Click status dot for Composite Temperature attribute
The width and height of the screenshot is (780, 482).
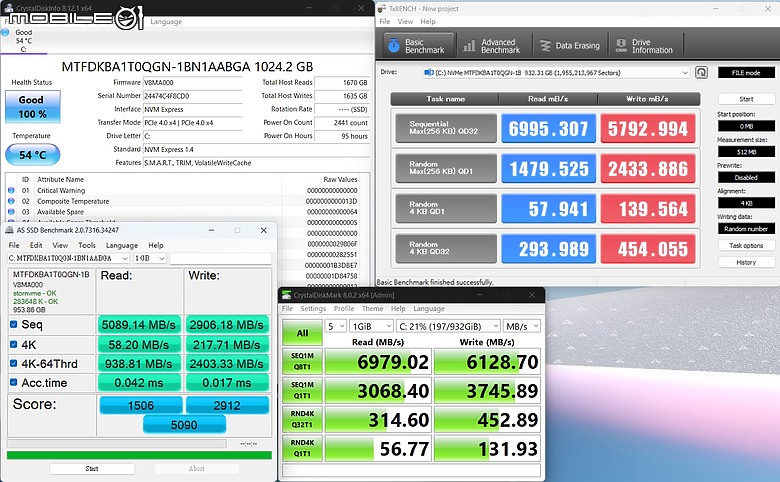(11, 201)
